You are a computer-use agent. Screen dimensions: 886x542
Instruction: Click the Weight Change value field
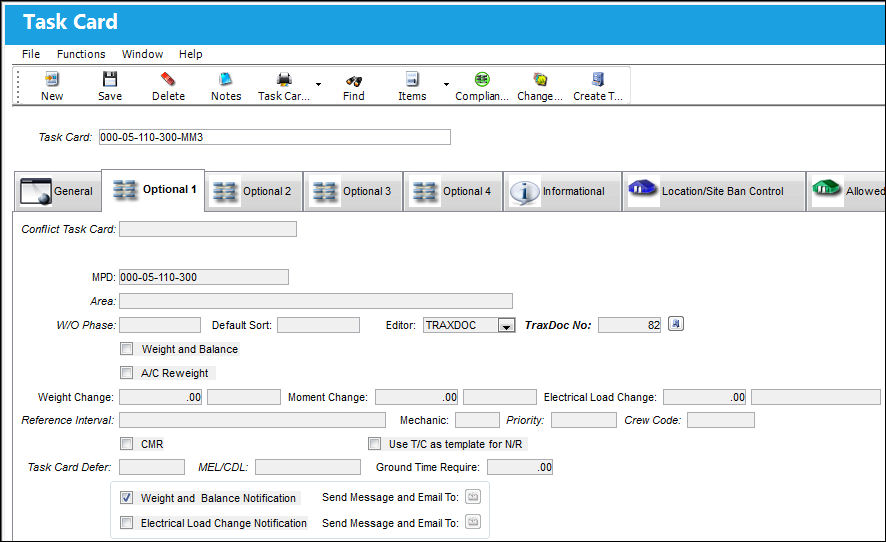[x=160, y=397]
